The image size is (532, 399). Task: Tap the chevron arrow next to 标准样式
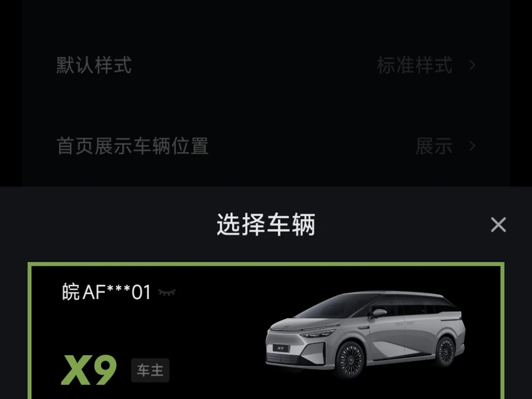(472, 65)
